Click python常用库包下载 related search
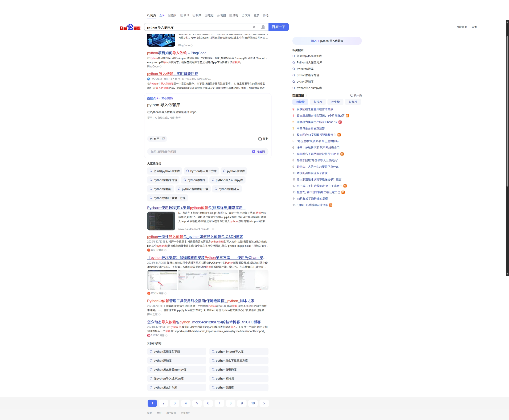 coord(177,351)
